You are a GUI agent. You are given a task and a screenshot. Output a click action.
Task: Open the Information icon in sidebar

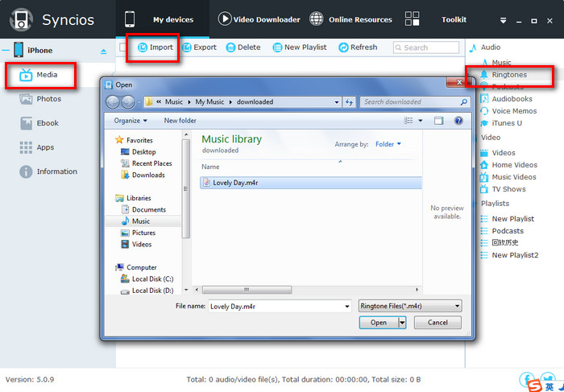tap(26, 171)
